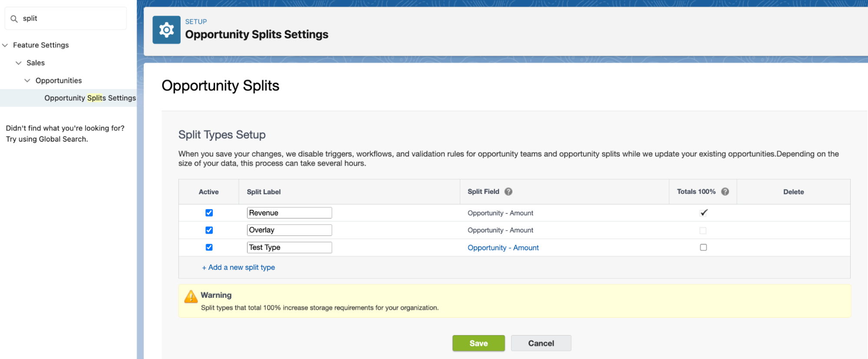868x359 pixels.
Task: Collapse the Opportunities tree node
Action: [27, 80]
